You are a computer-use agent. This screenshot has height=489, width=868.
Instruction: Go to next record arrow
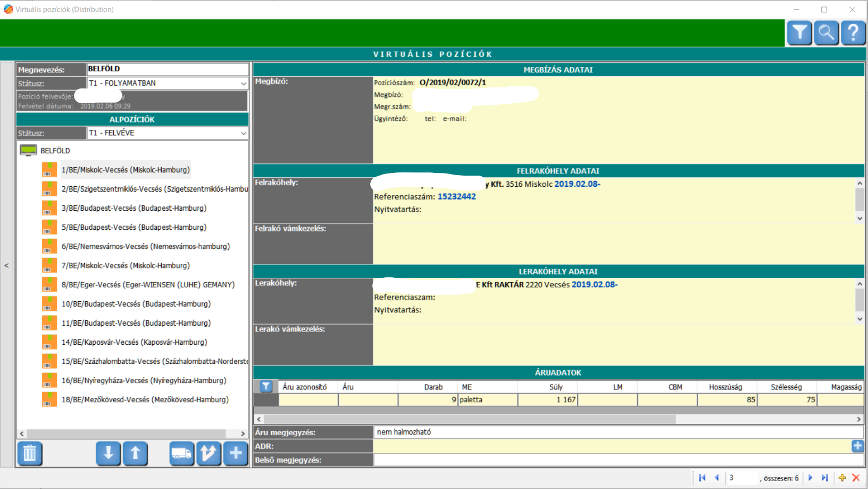pos(811,478)
